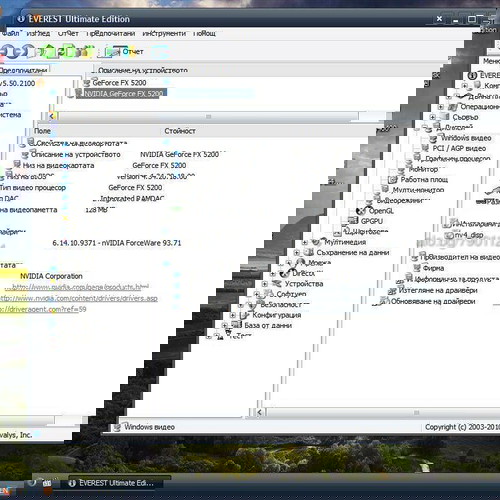Expand the Мултимедия tree node
The image size is (500, 500).
tap(305, 242)
